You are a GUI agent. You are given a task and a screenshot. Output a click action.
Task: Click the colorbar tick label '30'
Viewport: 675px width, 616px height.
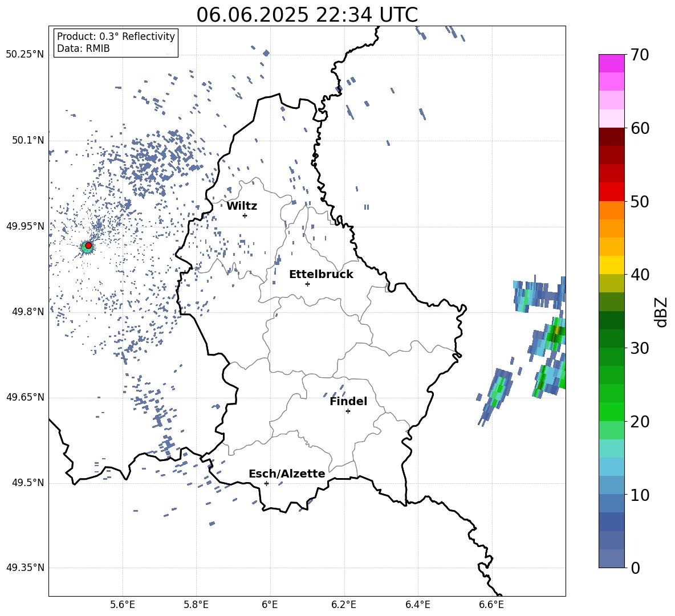click(640, 348)
